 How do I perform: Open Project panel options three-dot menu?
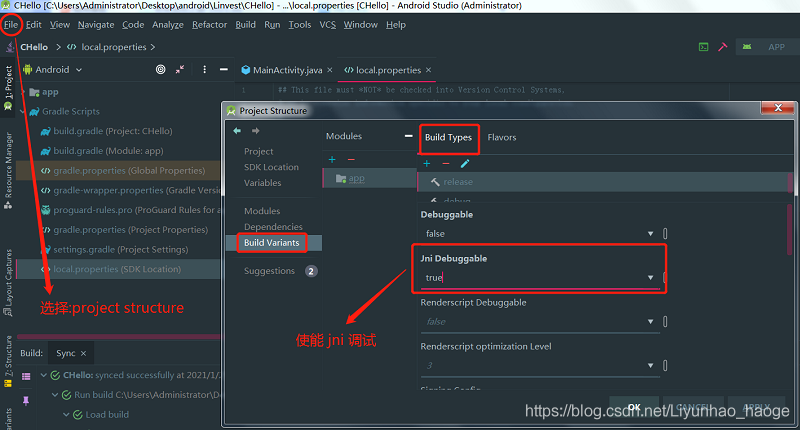(x=205, y=69)
